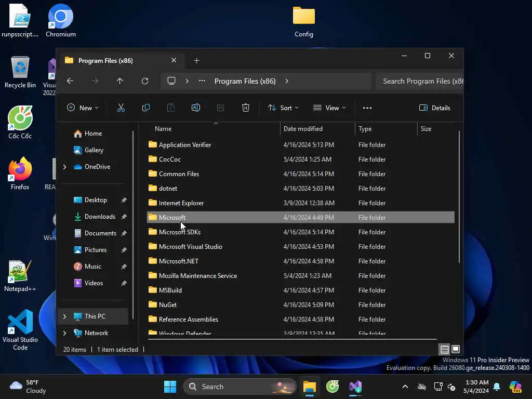Go back with the left arrow

point(70,81)
